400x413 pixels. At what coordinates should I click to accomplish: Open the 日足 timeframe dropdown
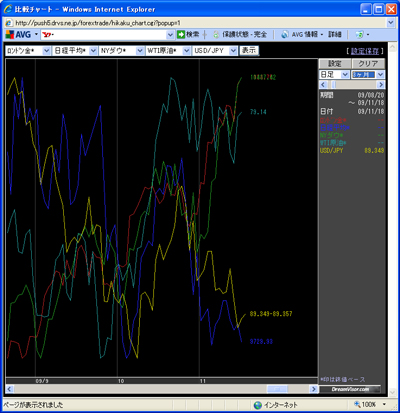[334, 74]
